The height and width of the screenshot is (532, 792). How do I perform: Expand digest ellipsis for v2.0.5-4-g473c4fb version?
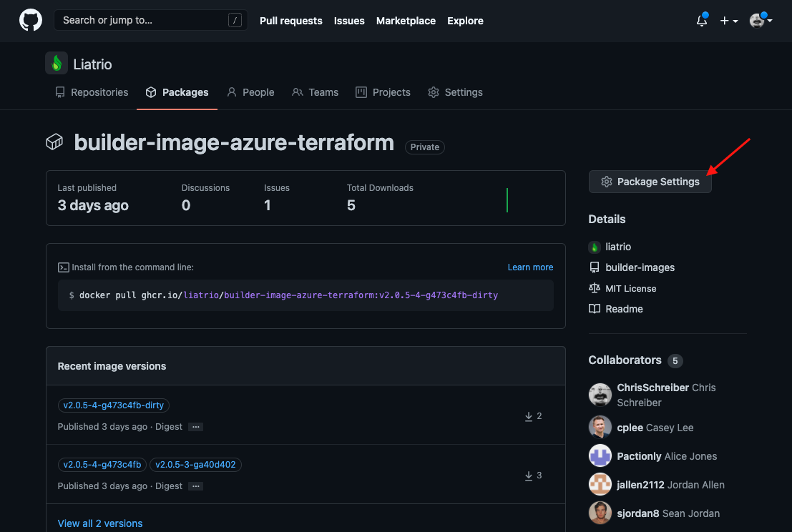(x=195, y=486)
